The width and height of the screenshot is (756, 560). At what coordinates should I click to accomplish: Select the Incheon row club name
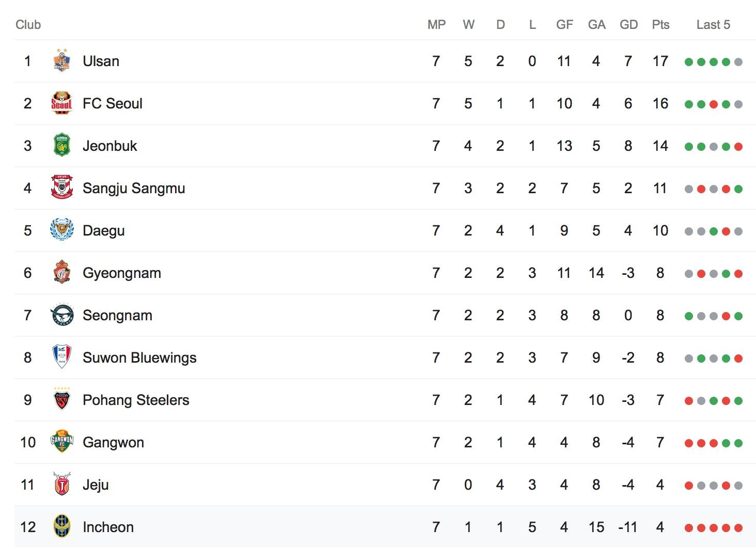click(x=108, y=527)
